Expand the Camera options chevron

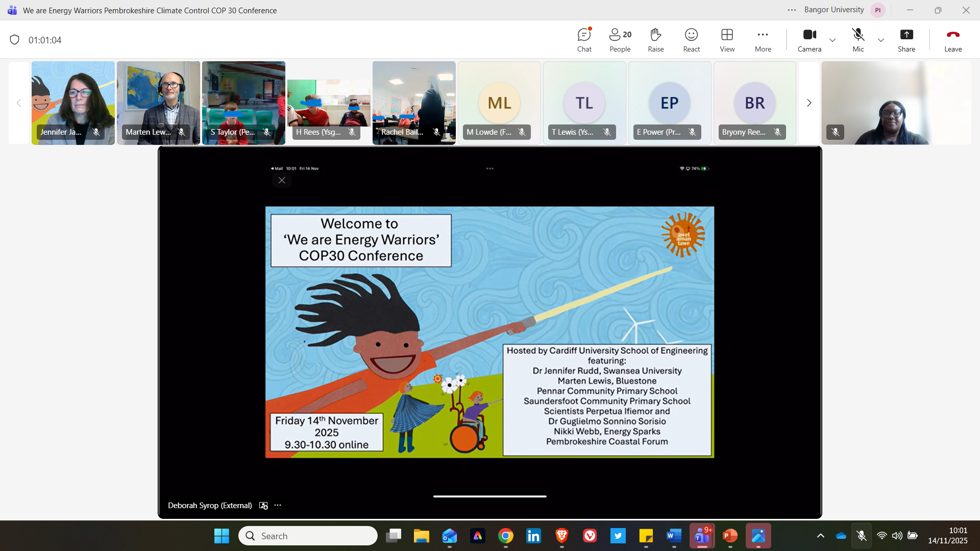(832, 40)
